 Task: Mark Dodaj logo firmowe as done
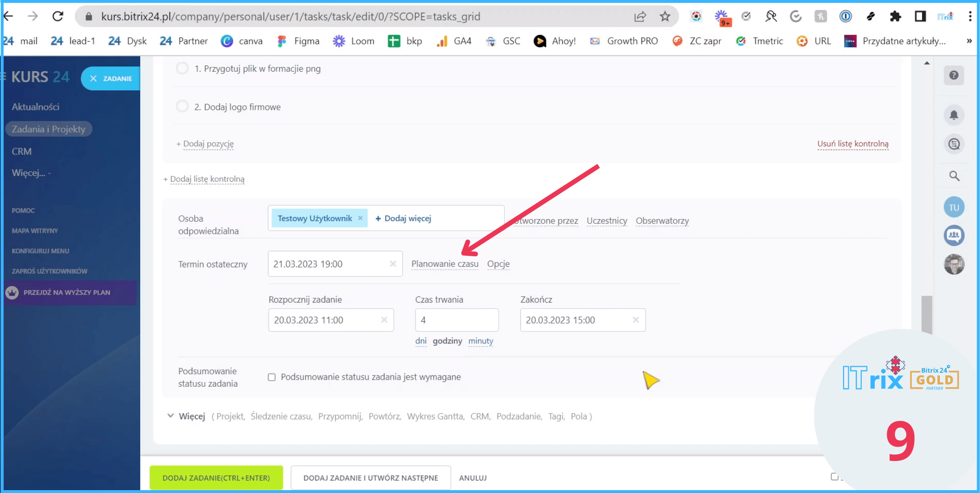tap(182, 106)
